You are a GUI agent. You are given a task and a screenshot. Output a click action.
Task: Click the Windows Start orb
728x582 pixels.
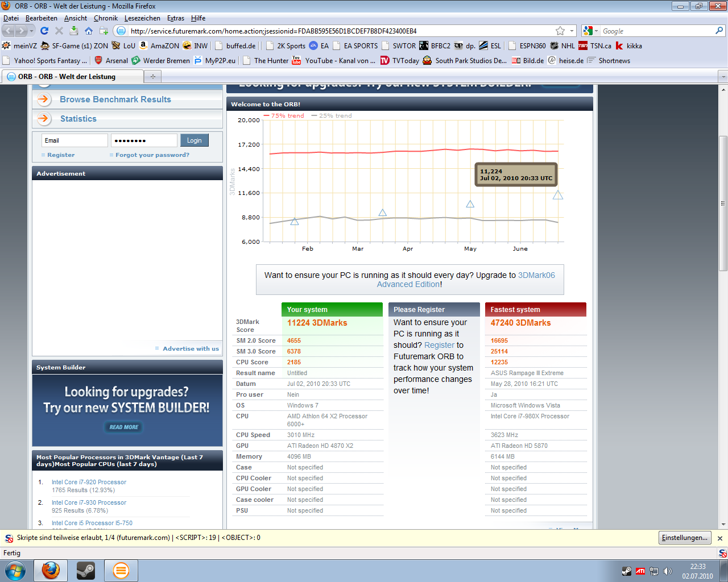(x=15, y=570)
